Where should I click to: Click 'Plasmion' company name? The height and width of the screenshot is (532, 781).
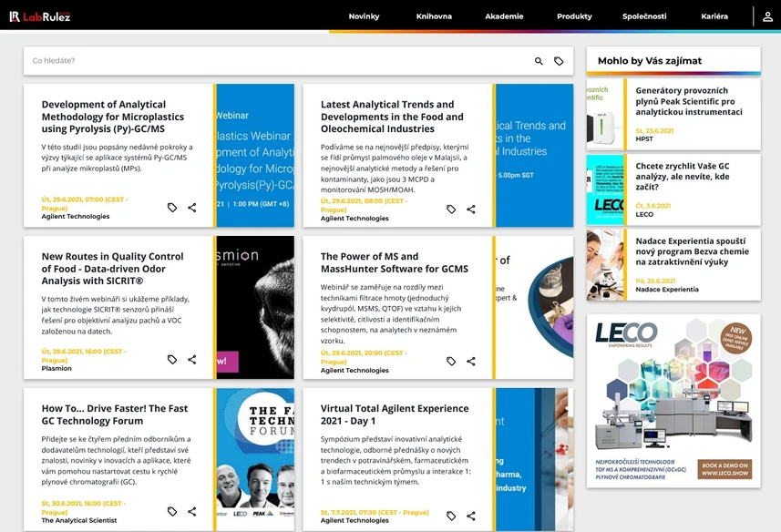pyautogui.click(x=57, y=369)
